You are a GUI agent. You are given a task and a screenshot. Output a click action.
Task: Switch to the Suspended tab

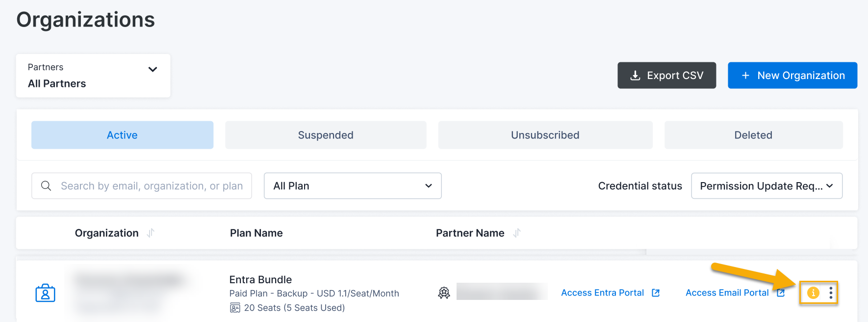(x=326, y=135)
